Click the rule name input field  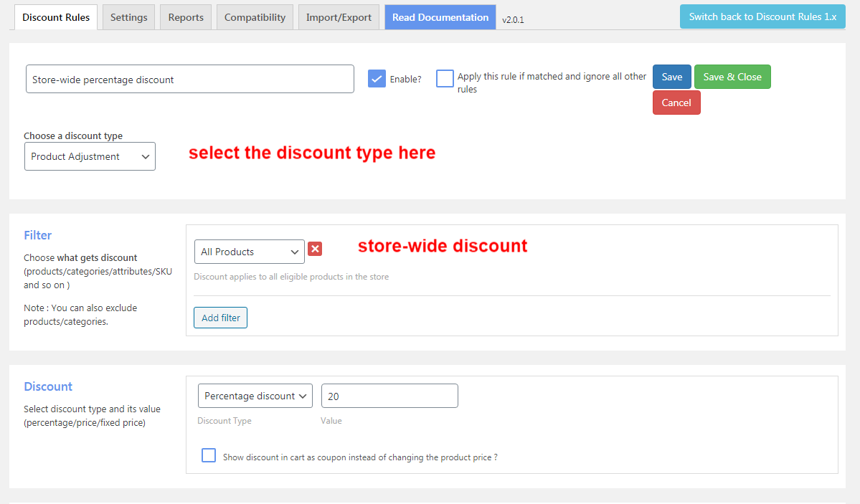[x=189, y=79]
